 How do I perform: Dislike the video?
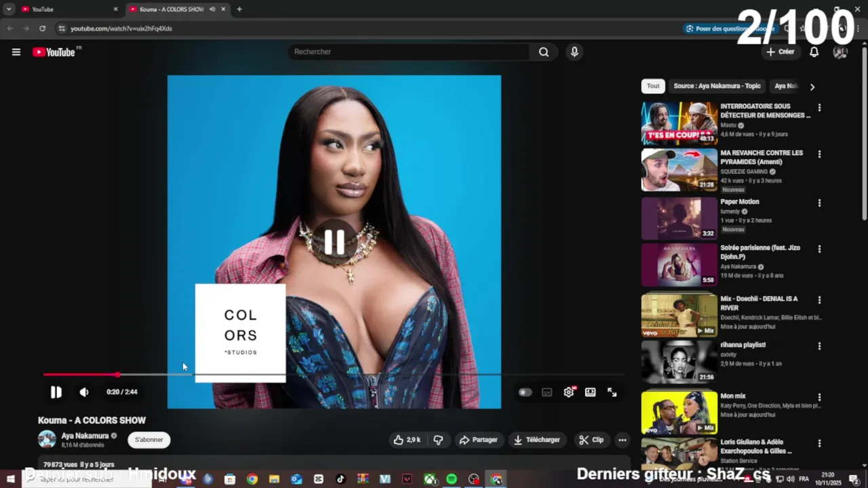pos(438,440)
